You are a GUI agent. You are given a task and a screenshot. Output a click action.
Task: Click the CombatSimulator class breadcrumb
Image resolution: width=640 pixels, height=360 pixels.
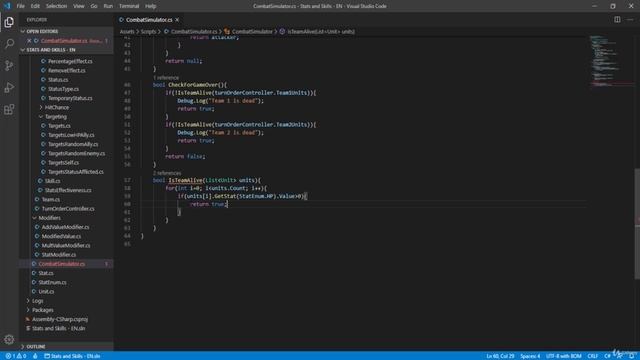pyautogui.click(x=252, y=31)
